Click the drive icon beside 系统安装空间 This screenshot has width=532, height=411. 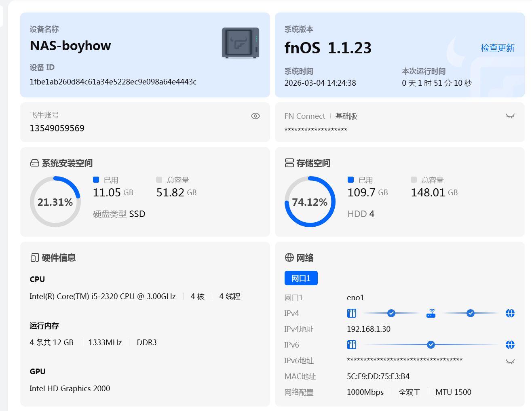pyautogui.click(x=35, y=163)
